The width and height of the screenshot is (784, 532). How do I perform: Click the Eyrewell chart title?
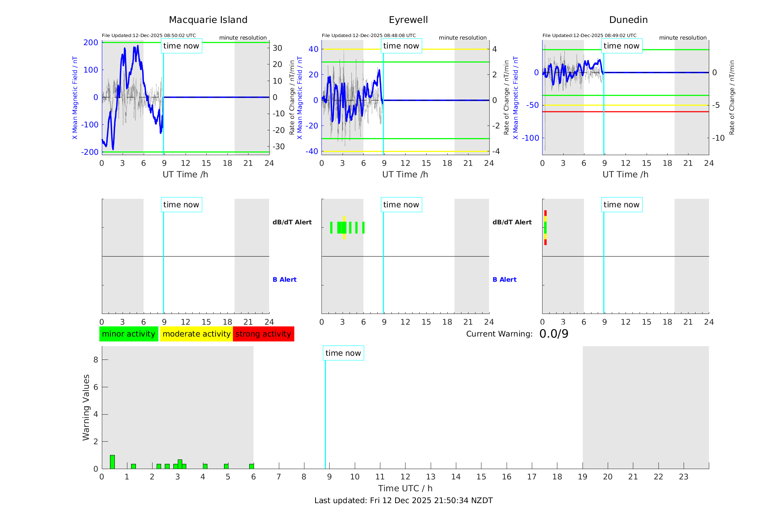point(408,20)
